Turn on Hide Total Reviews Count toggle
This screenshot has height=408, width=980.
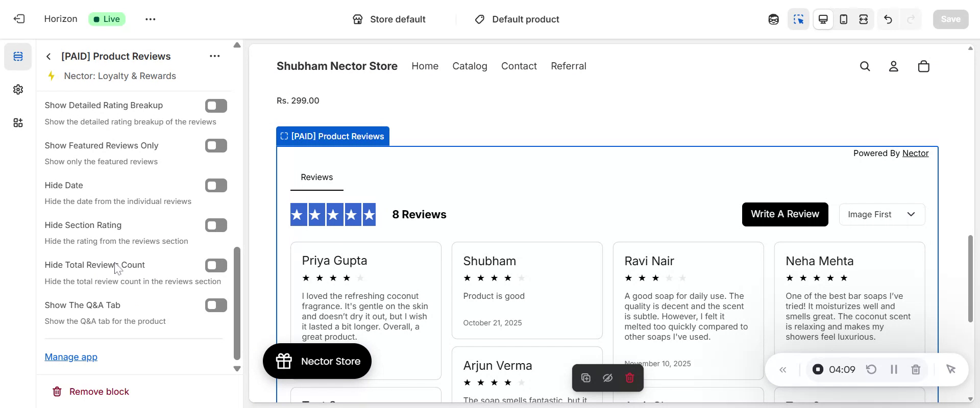coord(216,265)
